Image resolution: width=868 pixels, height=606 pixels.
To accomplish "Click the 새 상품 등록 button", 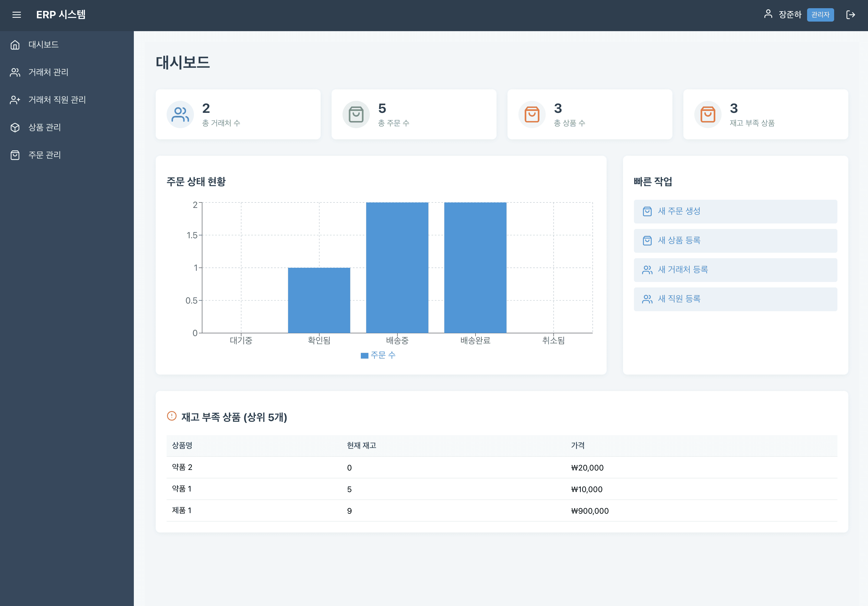I will pos(735,241).
